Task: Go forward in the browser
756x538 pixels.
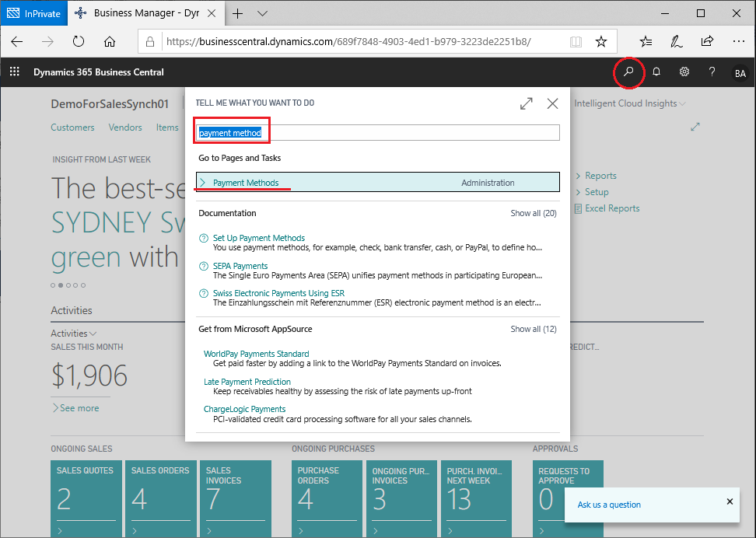Action: (x=47, y=42)
